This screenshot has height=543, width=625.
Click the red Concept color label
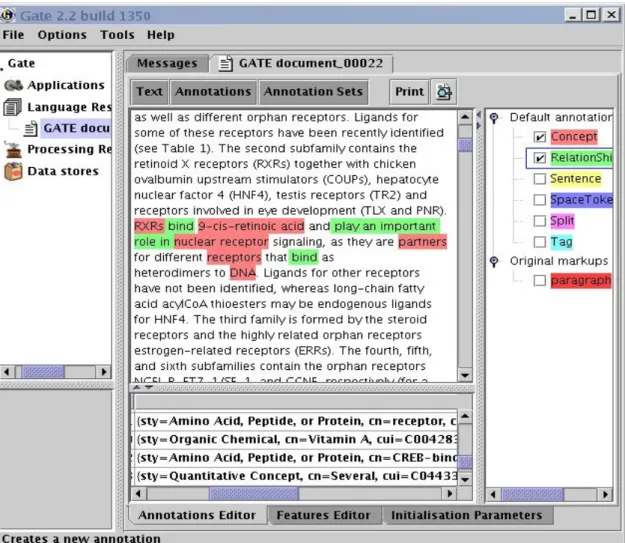(574, 137)
